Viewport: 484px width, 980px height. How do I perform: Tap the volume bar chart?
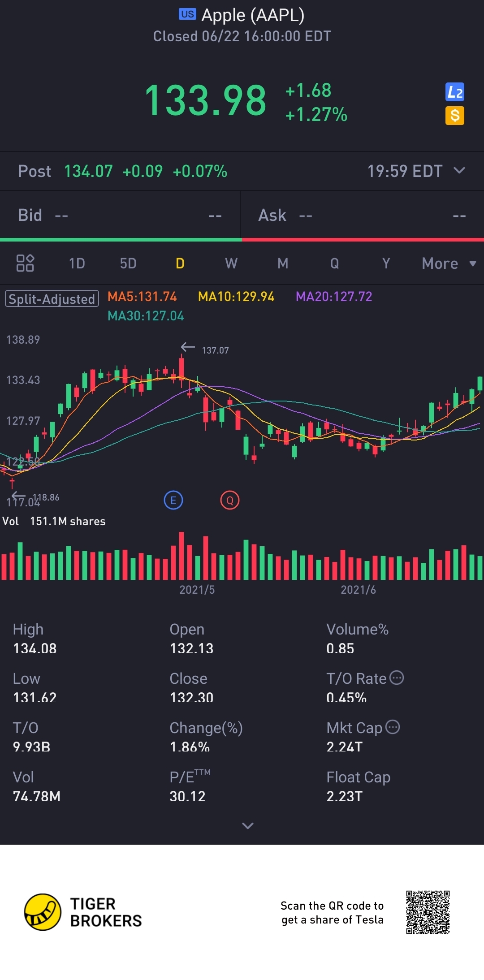coord(242,556)
